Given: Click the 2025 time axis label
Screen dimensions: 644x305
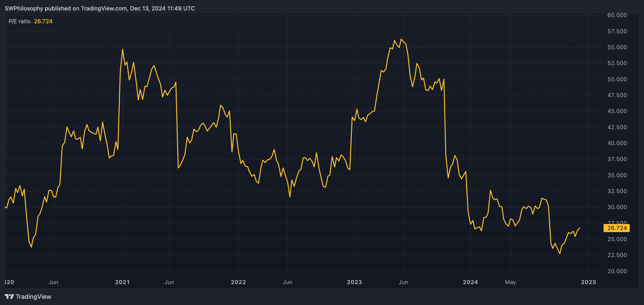Looking at the screenshot, I should tap(588, 282).
